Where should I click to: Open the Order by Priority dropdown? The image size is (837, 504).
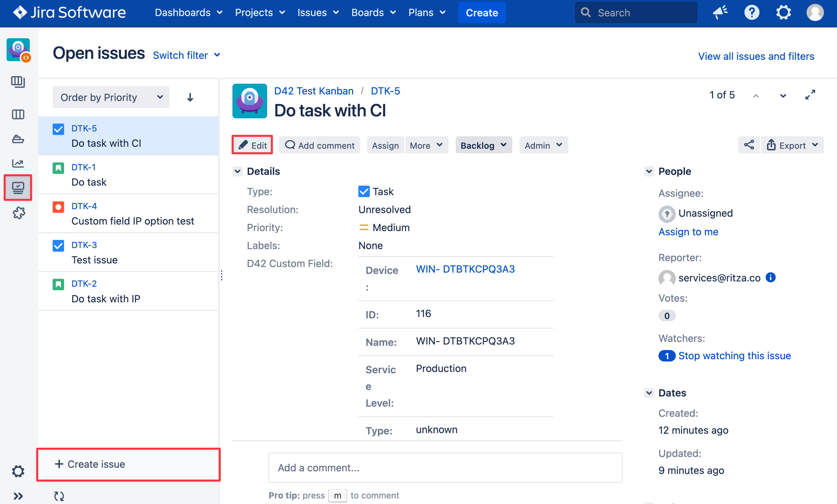coord(111,97)
